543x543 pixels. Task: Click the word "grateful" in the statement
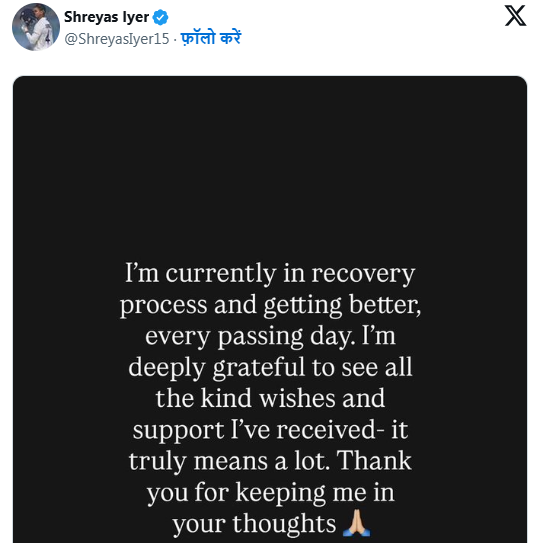pos(259,367)
